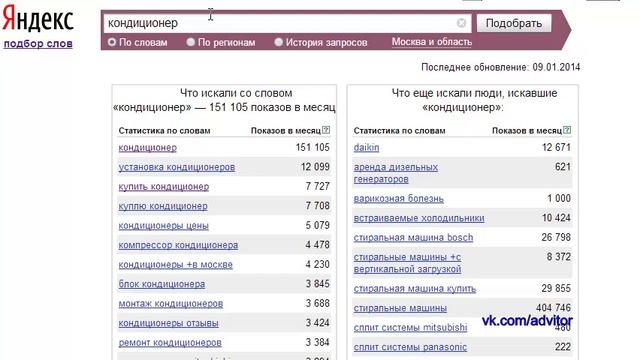
Task: Click the value '26 798'
Action: pyautogui.click(x=556, y=237)
